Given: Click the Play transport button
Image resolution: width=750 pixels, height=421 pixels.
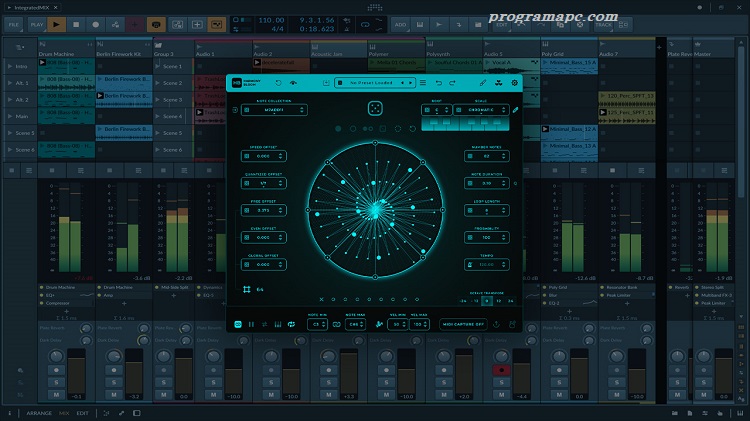Looking at the screenshot, I should click(56, 23).
